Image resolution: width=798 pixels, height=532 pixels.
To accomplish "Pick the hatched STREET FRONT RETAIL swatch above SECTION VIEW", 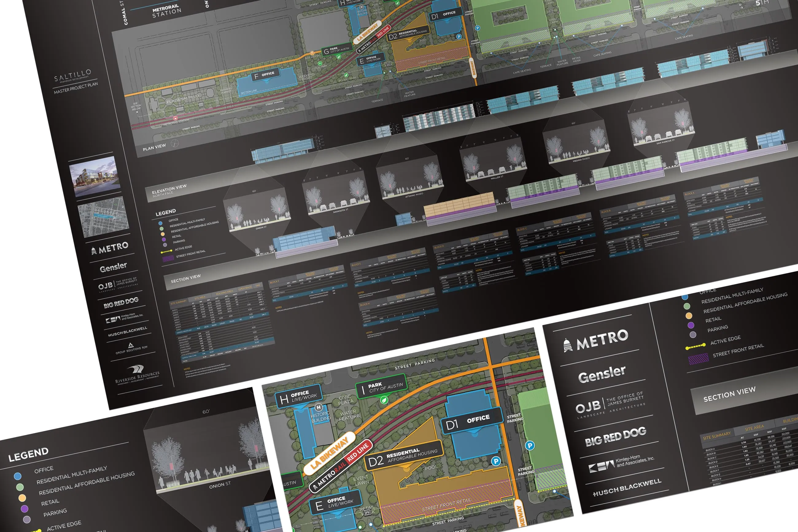I will click(699, 359).
